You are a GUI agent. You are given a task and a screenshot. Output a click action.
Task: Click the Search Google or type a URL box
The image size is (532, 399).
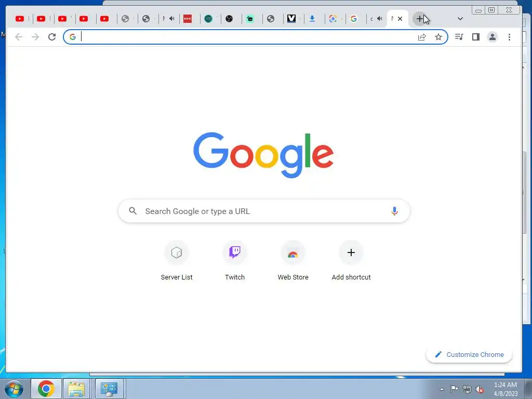[x=264, y=211]
